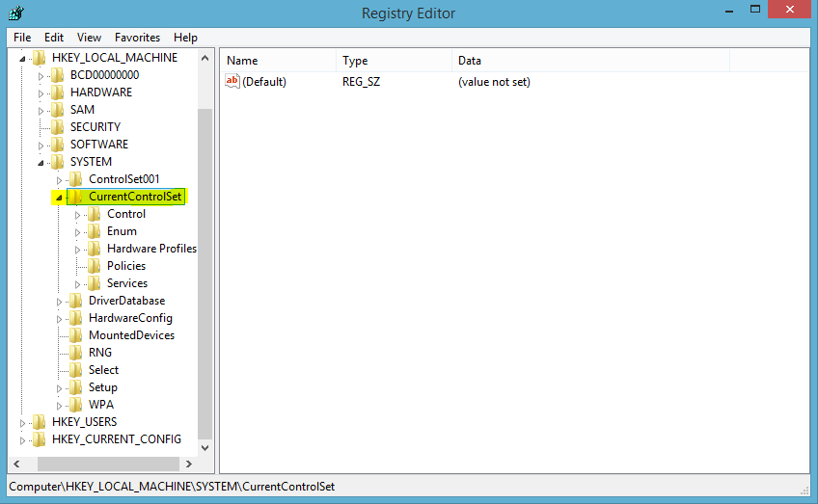Click the tree pane scroll up arrow
This screenshot has height=504, width=818.
point(205,58)
